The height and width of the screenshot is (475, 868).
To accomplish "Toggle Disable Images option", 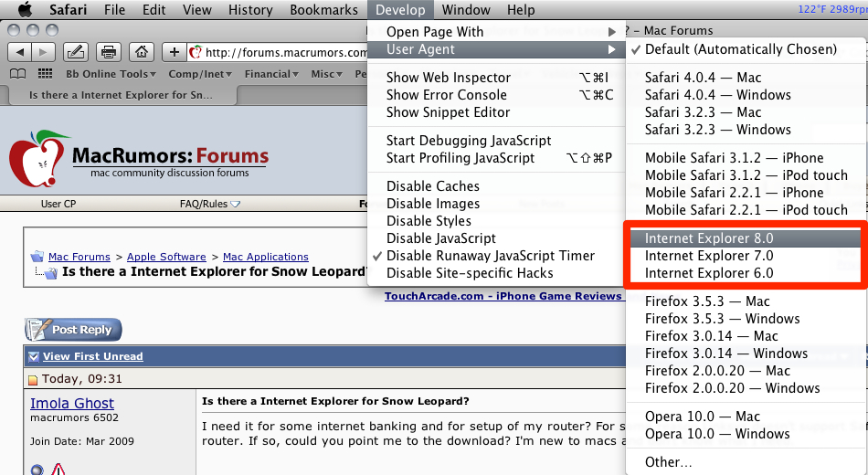I will (x=496, y=204).
